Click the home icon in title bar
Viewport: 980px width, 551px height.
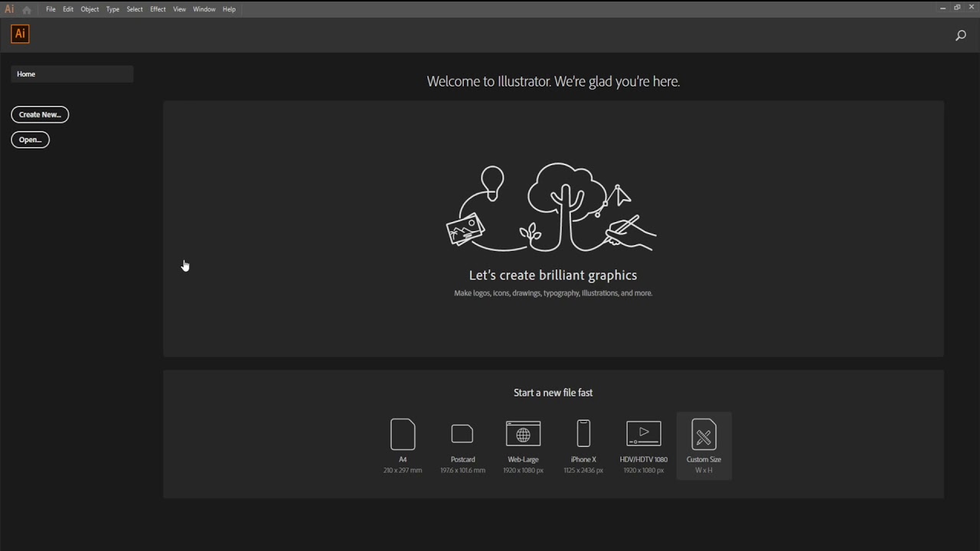pos(27,10)
